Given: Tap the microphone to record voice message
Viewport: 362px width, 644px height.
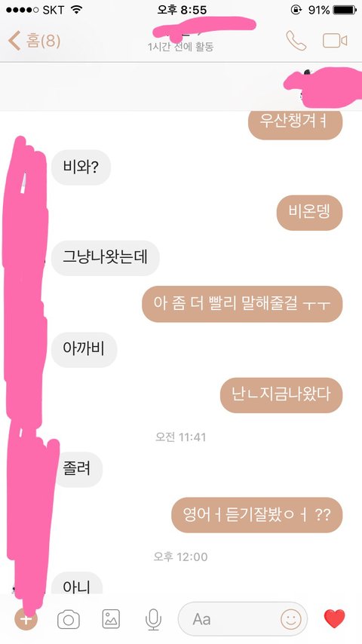Looking at the screenshot, I should click(x=153, y=619).
